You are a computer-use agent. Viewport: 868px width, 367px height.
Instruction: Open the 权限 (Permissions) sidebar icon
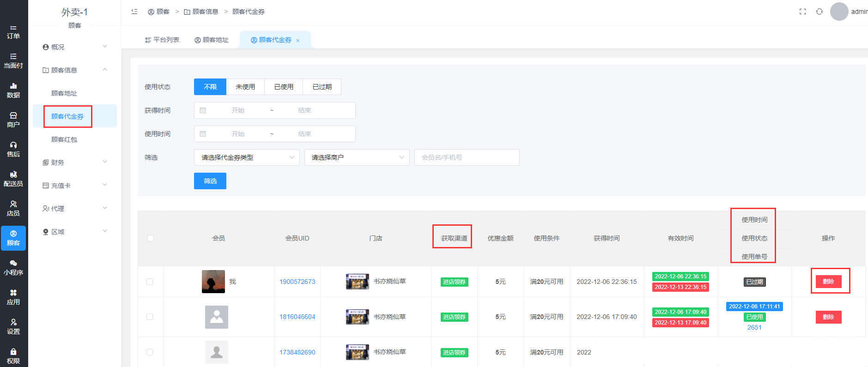pyautogui.click(x=13, y=356)
